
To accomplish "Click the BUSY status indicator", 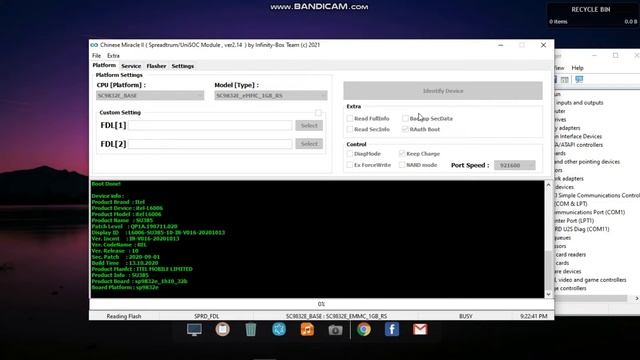I will 466,316.
